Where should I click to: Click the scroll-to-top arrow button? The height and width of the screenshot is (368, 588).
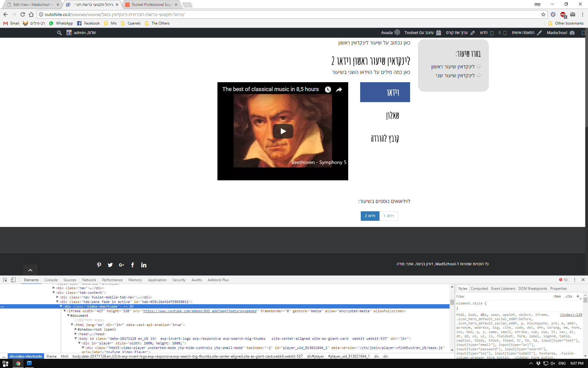(30, 270)
